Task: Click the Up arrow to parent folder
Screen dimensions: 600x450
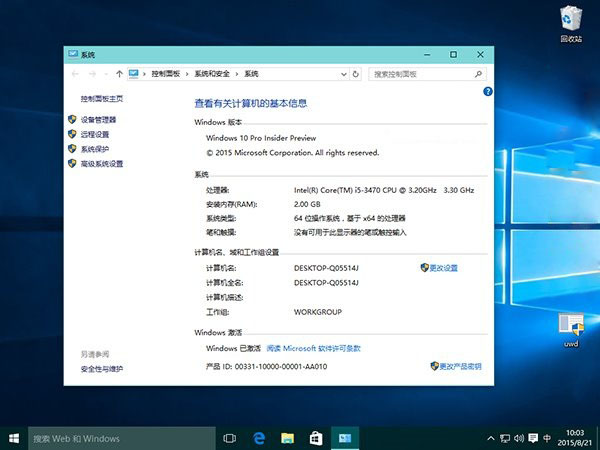Action: (120, 74)
